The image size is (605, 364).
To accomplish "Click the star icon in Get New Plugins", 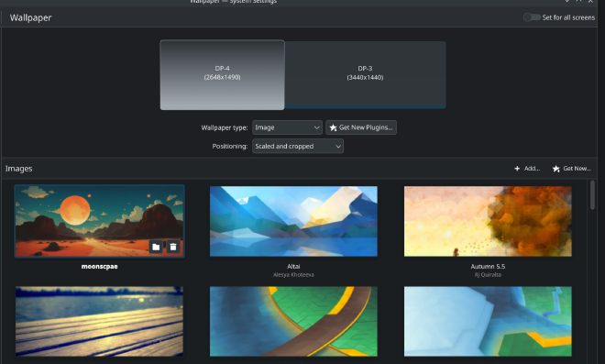I will 333,127.
